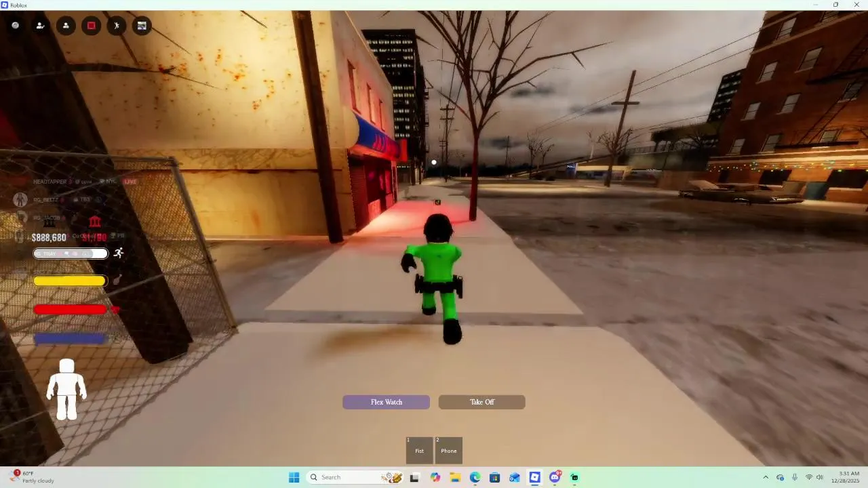Click the microphone tray icon
The width and height of the screenshot is (868, 488).
(795, 477)
